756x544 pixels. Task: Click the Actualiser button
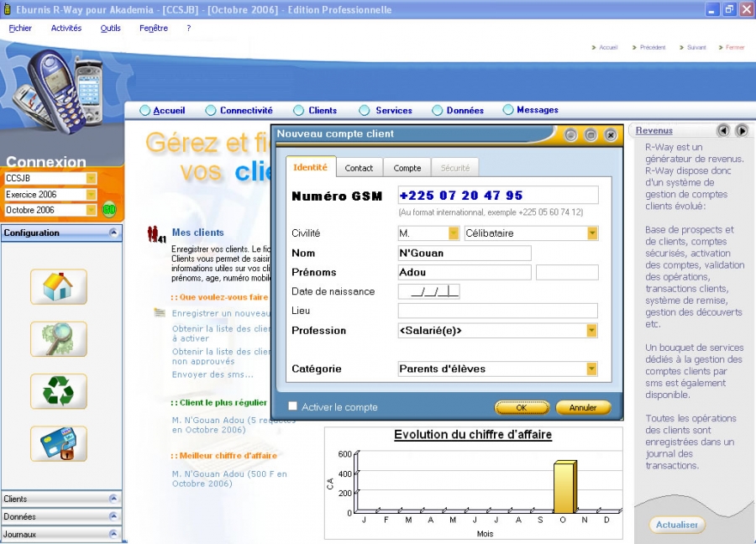(676, 525)
